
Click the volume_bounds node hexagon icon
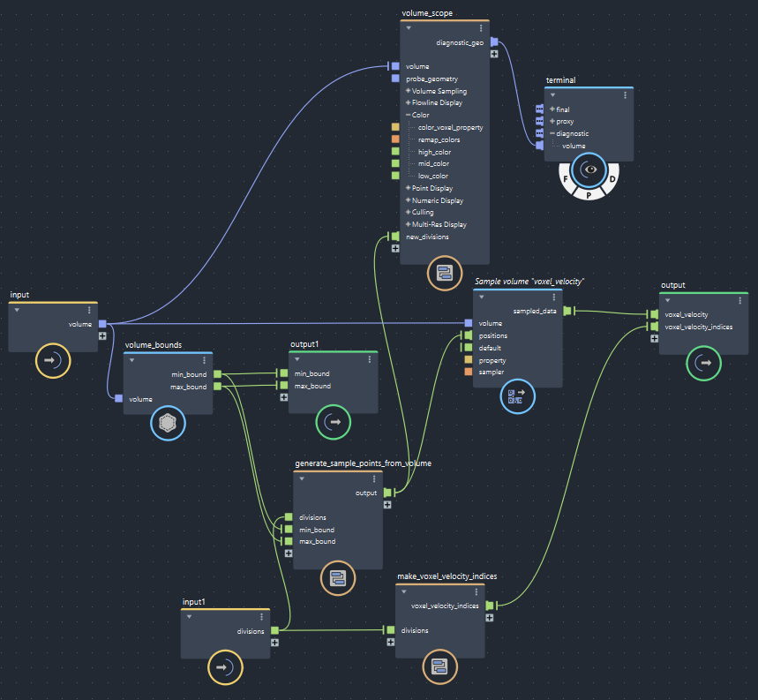pos(167,423)
